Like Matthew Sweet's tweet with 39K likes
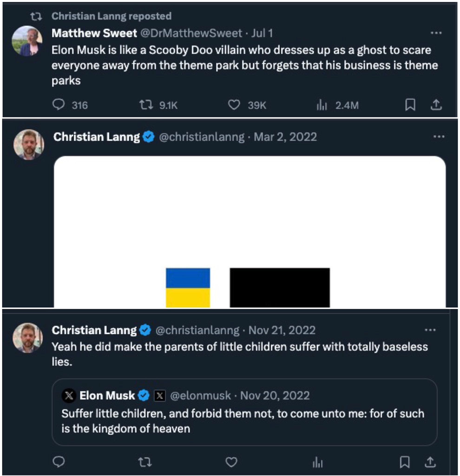Image resolution: width=460 pixels, height=476 pixels. 234,105
